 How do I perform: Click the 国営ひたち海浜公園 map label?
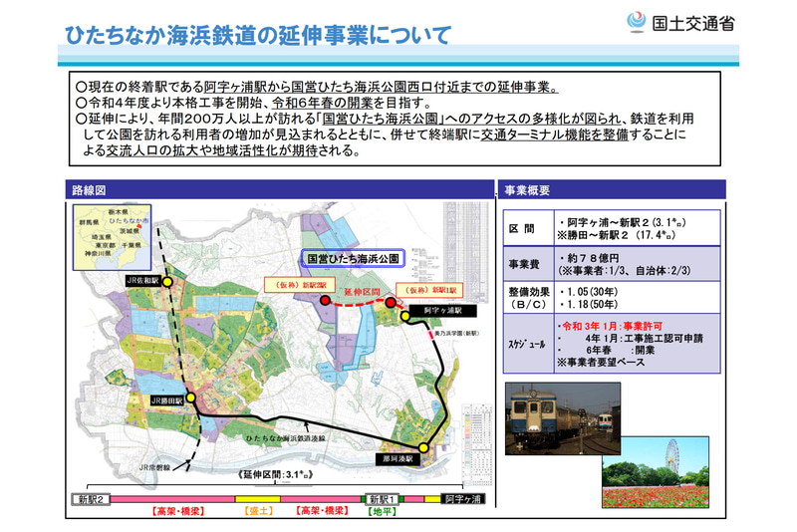pyautogui.click(x=353, y=259)
